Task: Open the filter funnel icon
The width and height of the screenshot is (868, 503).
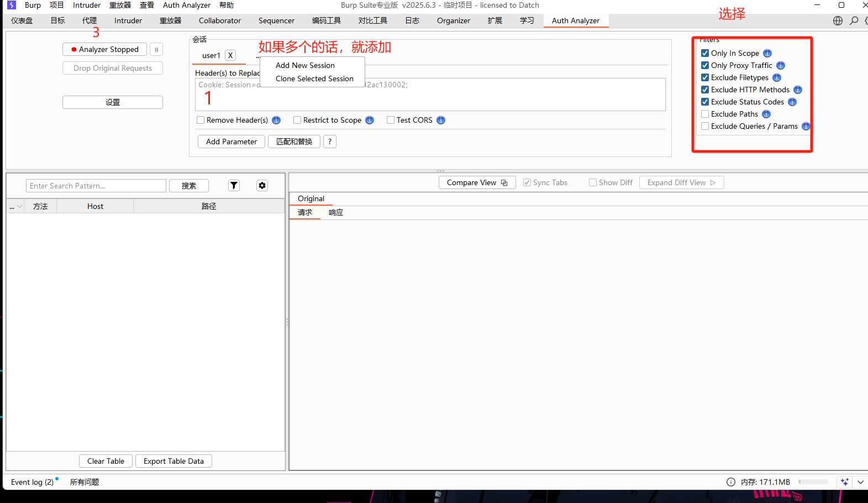Action: click(234, 186)
